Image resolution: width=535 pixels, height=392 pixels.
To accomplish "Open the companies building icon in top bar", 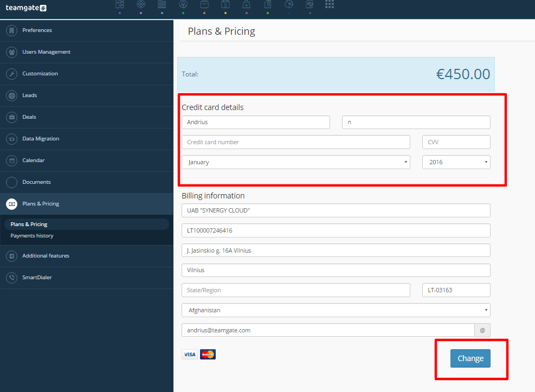I will (162, 4).
